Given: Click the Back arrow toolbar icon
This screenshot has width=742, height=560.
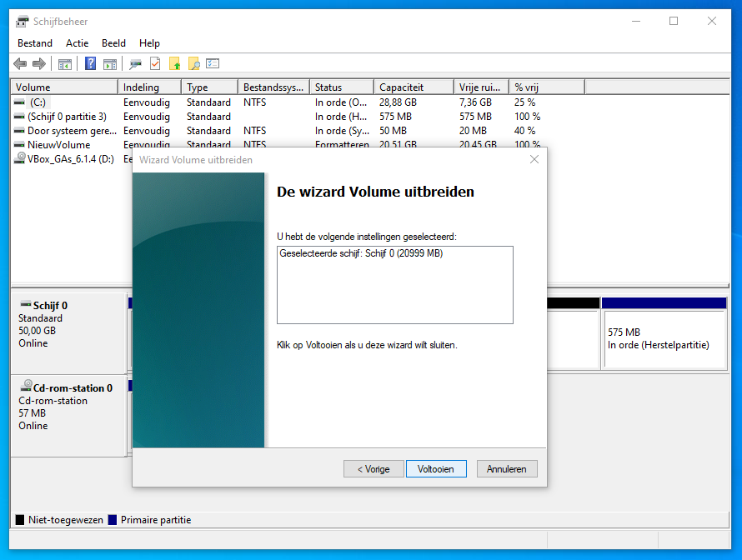Looking at the screenshot, I should [x=20, y=64].
